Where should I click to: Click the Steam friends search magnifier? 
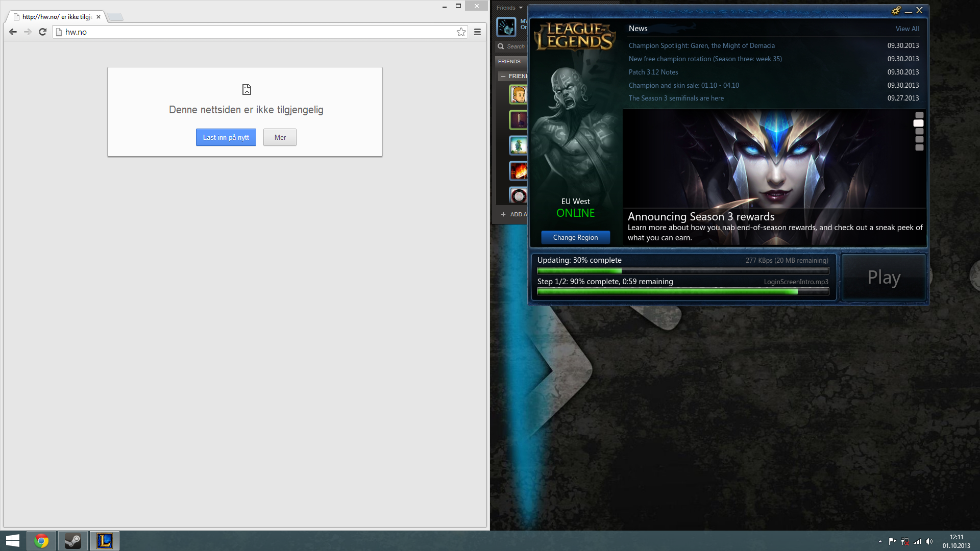pyautogui.click(x=501, y=46)
